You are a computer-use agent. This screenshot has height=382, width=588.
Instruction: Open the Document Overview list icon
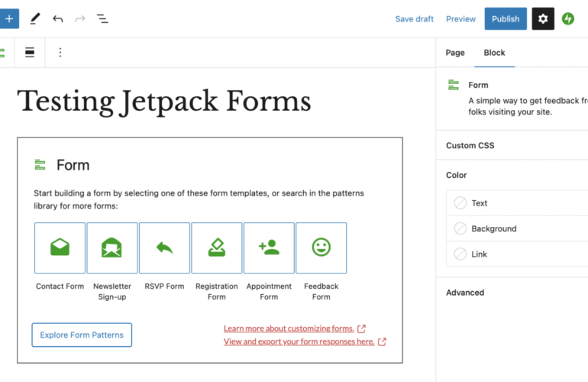coord(102,18)
